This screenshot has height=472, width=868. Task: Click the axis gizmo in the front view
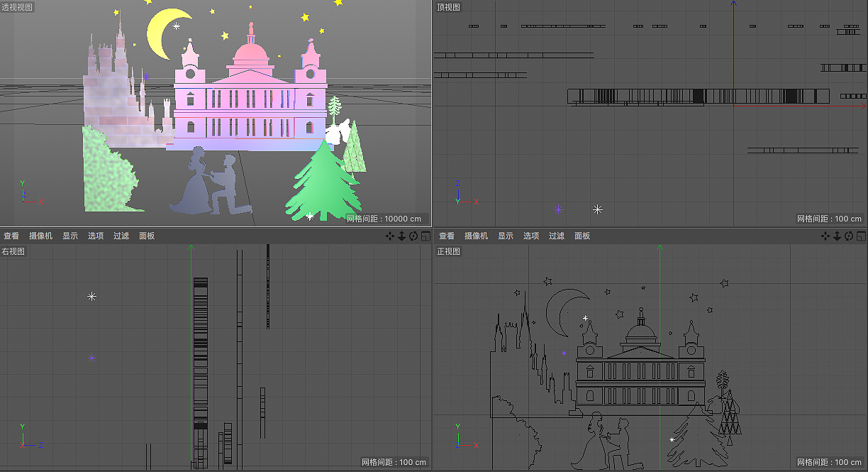[465, 437]
